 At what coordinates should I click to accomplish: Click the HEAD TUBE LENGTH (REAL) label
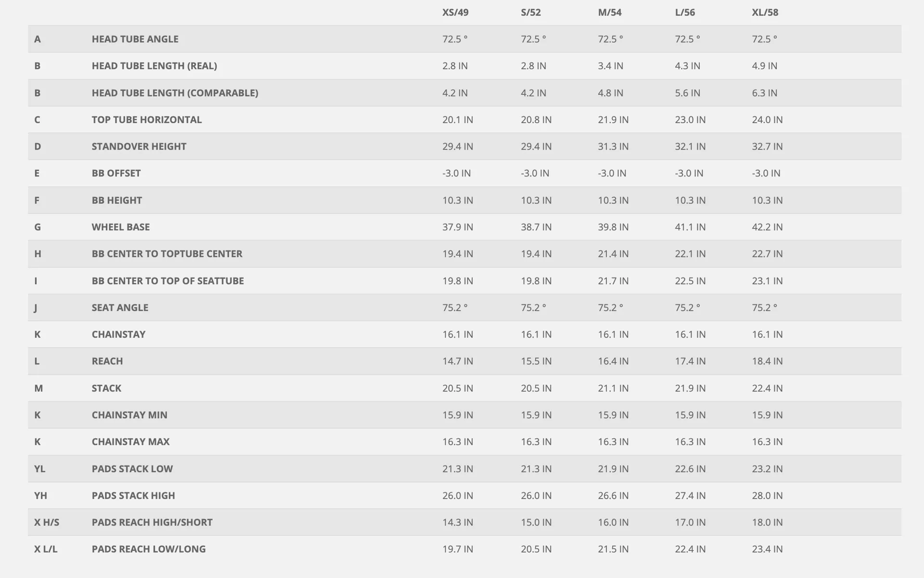pyautogui.click(x=154, y=66)
